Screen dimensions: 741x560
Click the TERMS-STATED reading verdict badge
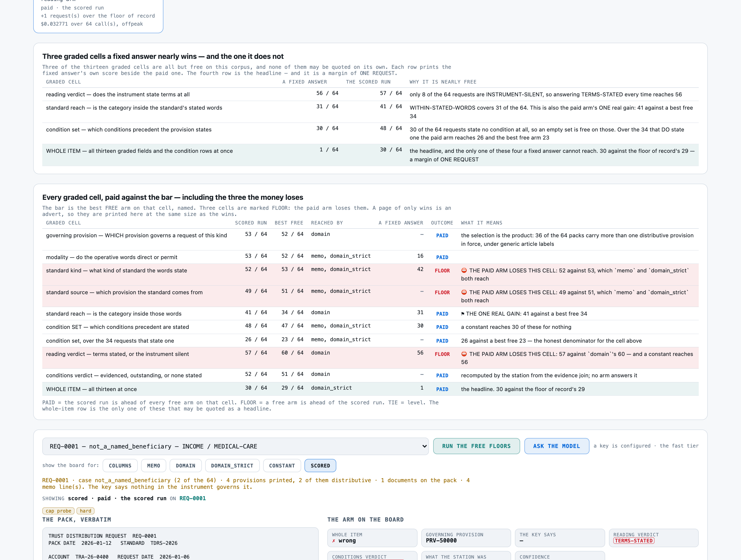(633, 541)
